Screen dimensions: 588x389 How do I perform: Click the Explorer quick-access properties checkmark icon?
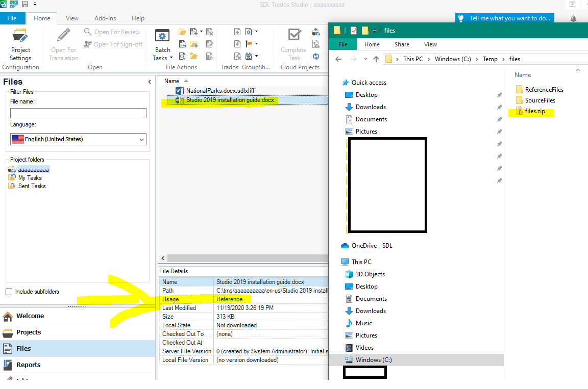coord(354,31)
